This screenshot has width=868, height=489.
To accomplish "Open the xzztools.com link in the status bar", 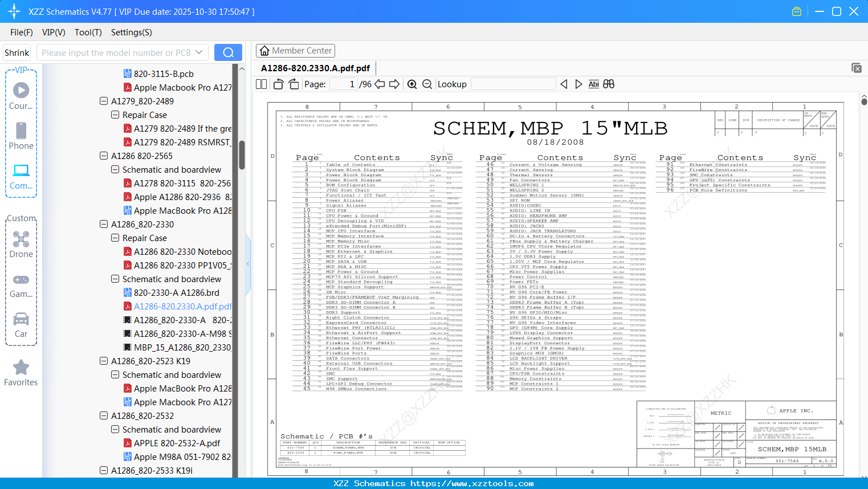I will pyautogui.click(x=472, y=483).
